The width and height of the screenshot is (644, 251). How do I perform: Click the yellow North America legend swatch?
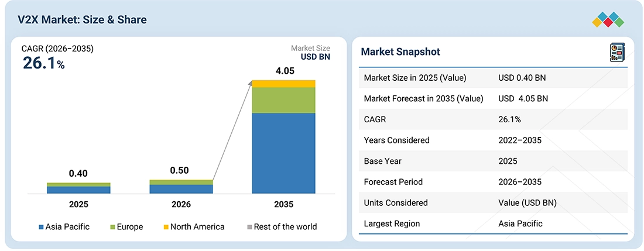point(166,227)
